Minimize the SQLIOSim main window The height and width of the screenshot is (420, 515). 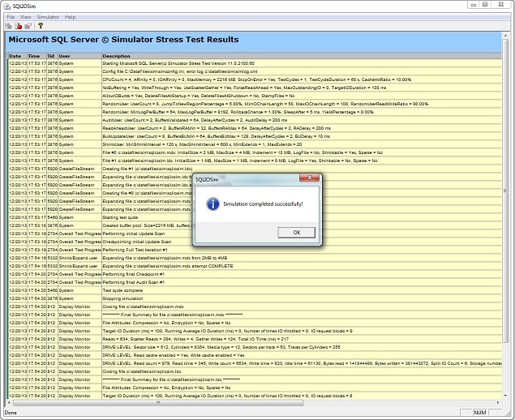(474, 5)
